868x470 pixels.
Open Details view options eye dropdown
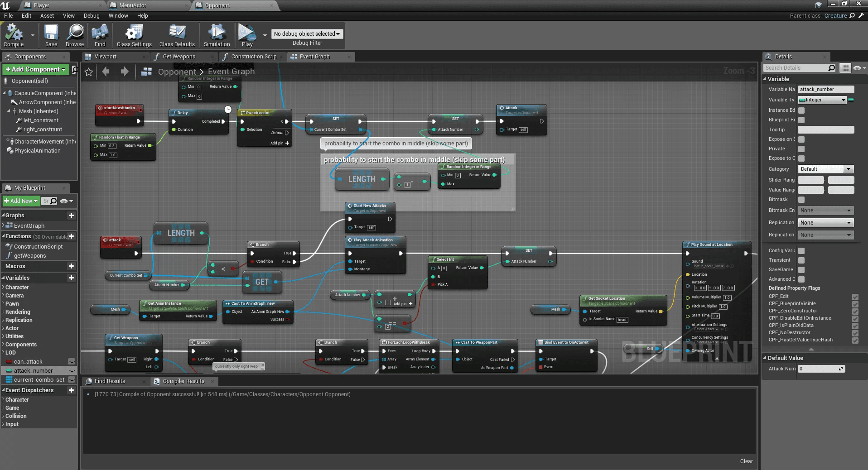[859, 68]
